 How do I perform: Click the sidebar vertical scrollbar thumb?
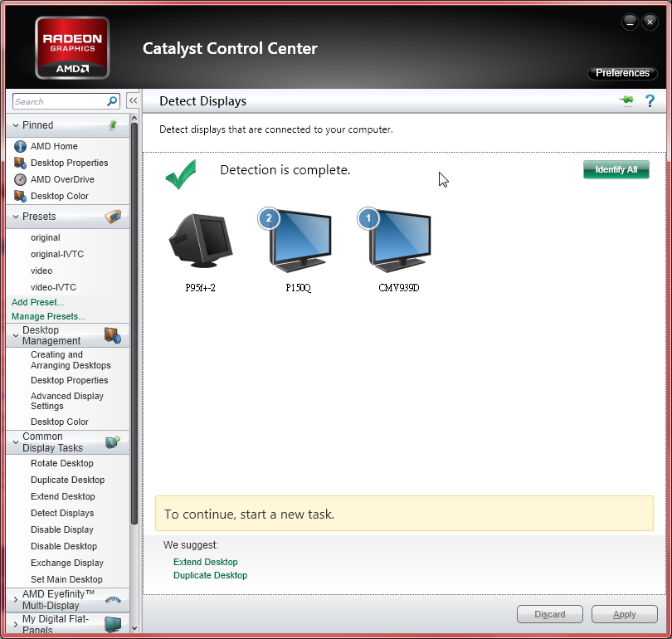pyautogui.click(x=134, y=324)
